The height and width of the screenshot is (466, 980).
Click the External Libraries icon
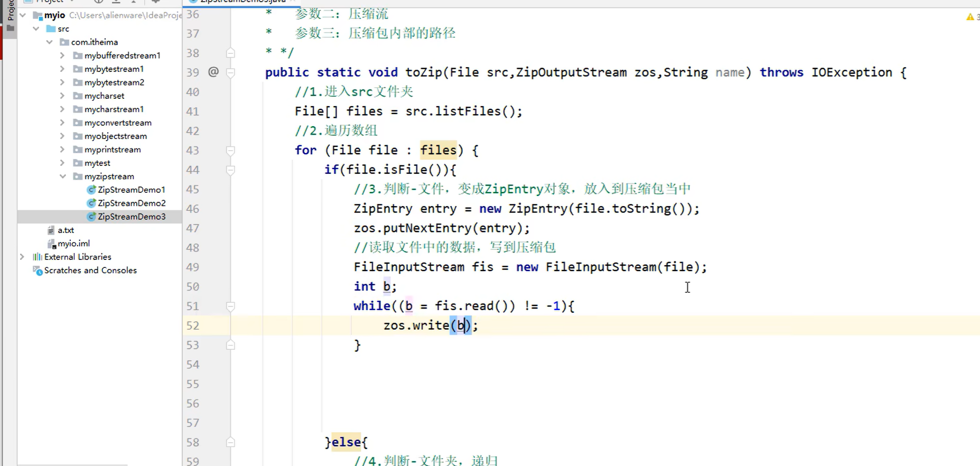tap(38, 257)
